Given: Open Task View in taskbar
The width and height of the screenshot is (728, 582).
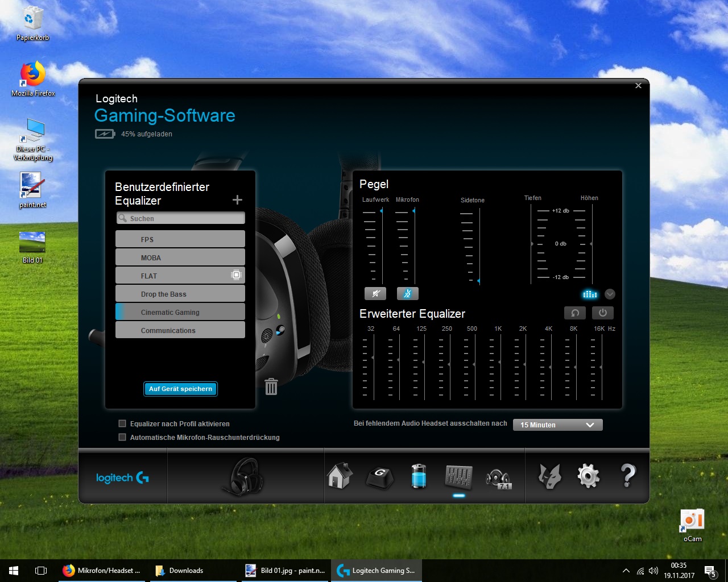Looking at the screenshot, I should 41,571.
